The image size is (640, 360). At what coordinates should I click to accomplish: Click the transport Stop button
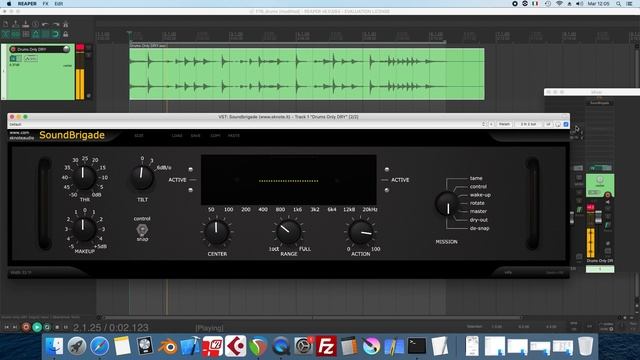click(57, 327)
